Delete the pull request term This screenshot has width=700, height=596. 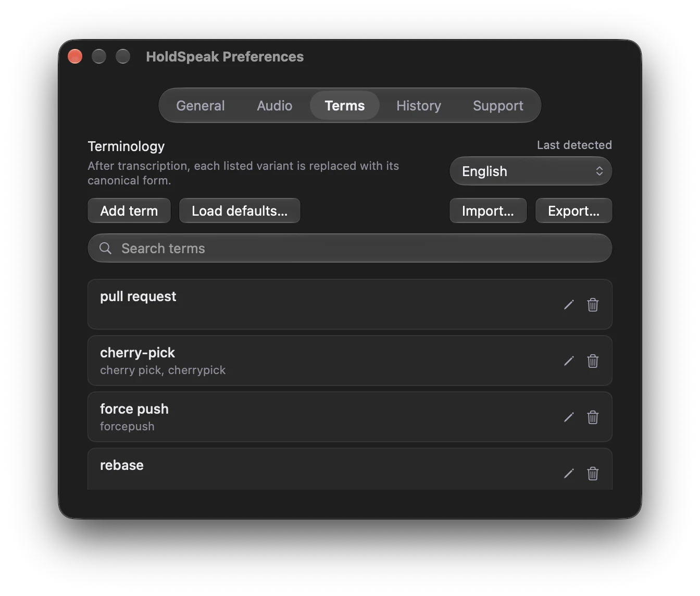[593, 305]
